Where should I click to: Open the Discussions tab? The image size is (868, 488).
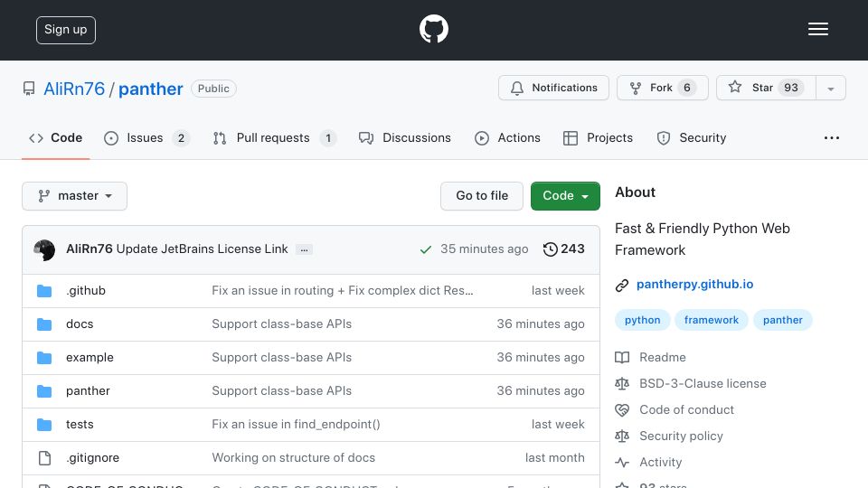[x=405, y=137]
